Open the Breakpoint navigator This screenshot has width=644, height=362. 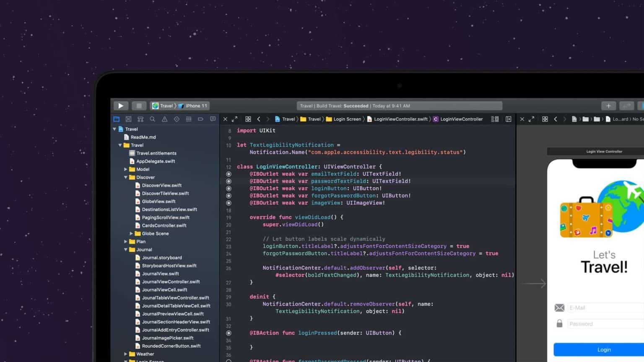[200, 119]
